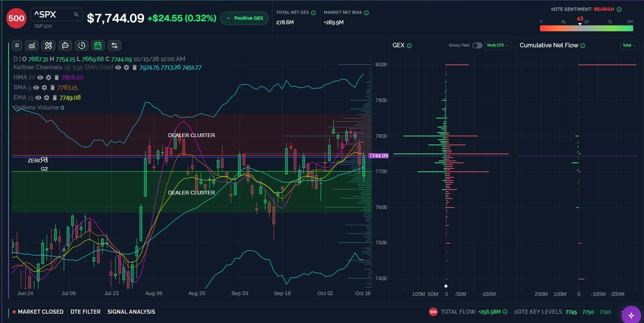Open the chart indicators icon
Viewport: 644px width, 323px height.
coord(32,45)
